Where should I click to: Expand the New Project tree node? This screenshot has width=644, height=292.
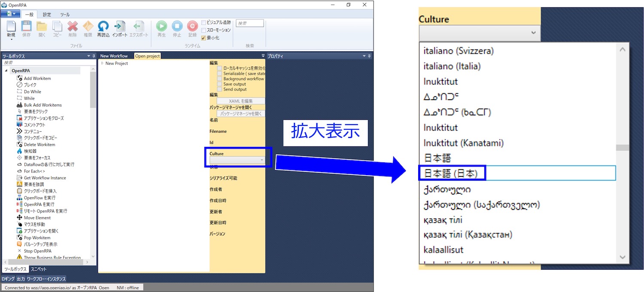[x=102, y=64]
